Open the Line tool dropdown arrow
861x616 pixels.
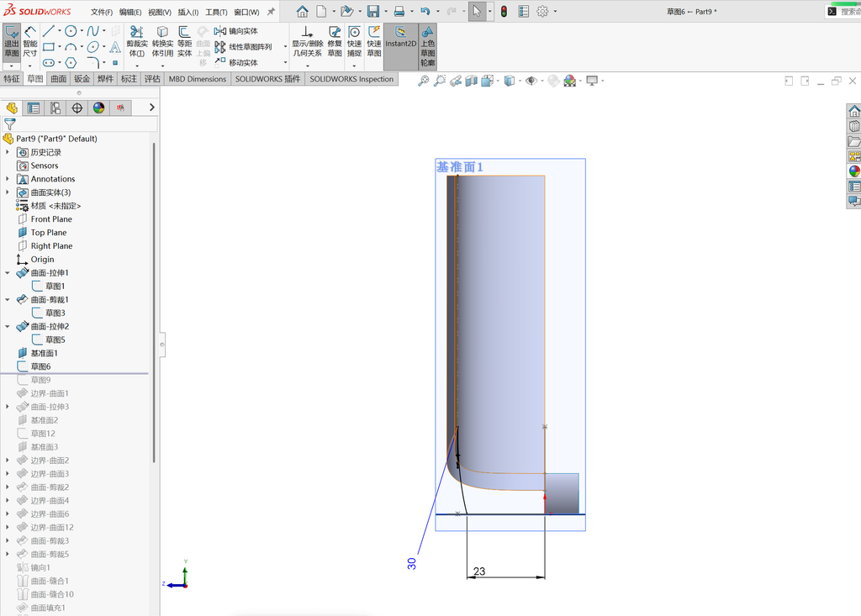tap(60, 31)
